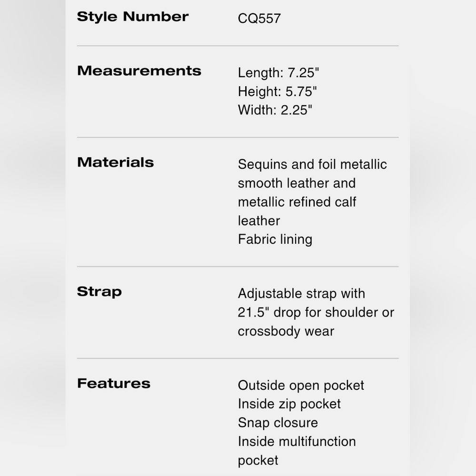Click the Inside multifunction pocket feature

tap(297, 451)
